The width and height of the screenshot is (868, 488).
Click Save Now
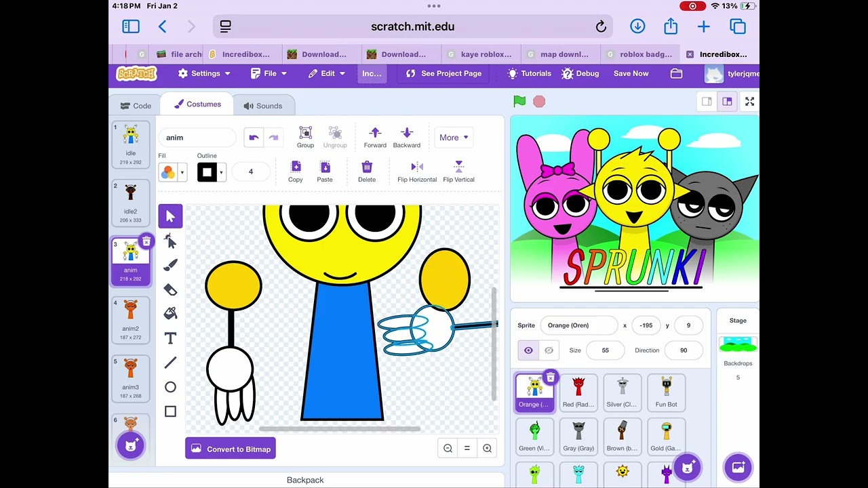click(631, 73)
